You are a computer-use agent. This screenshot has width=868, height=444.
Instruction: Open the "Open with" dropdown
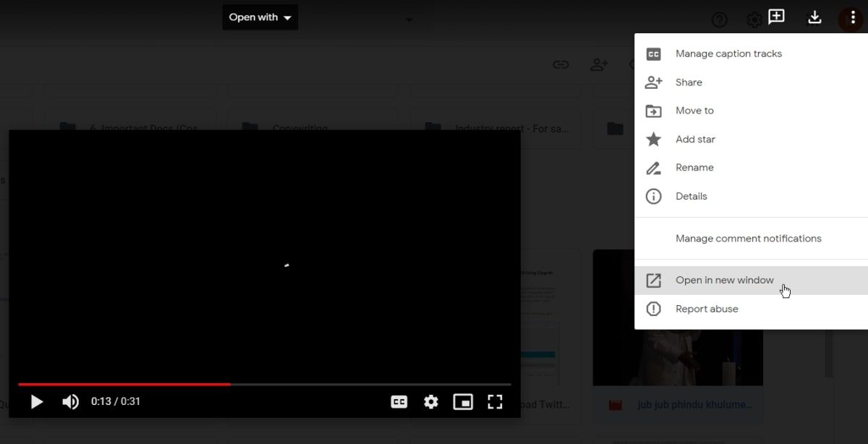pos(260,17)
